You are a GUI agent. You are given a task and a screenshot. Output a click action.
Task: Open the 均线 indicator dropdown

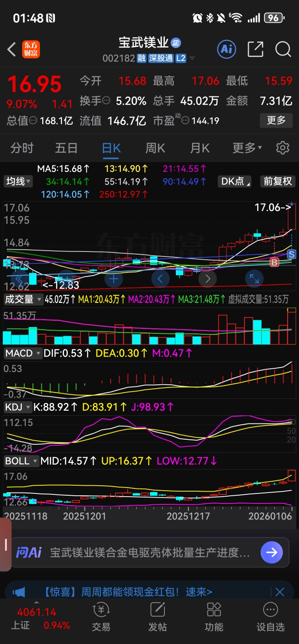[x=18, y=181]
